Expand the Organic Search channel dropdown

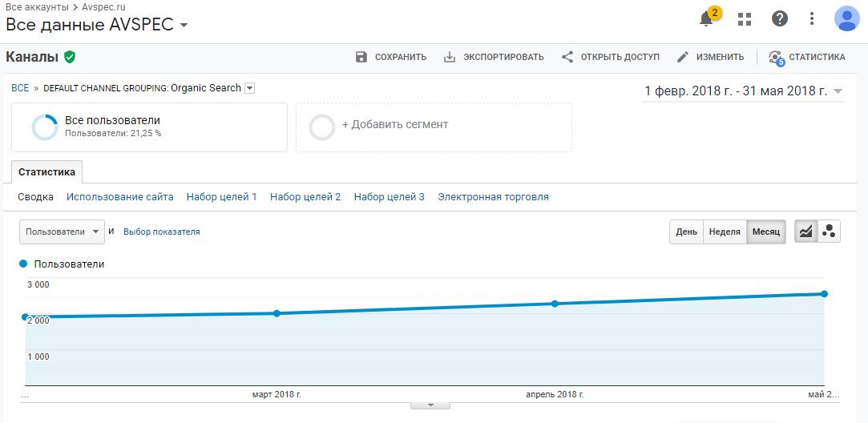click(249, 88)
